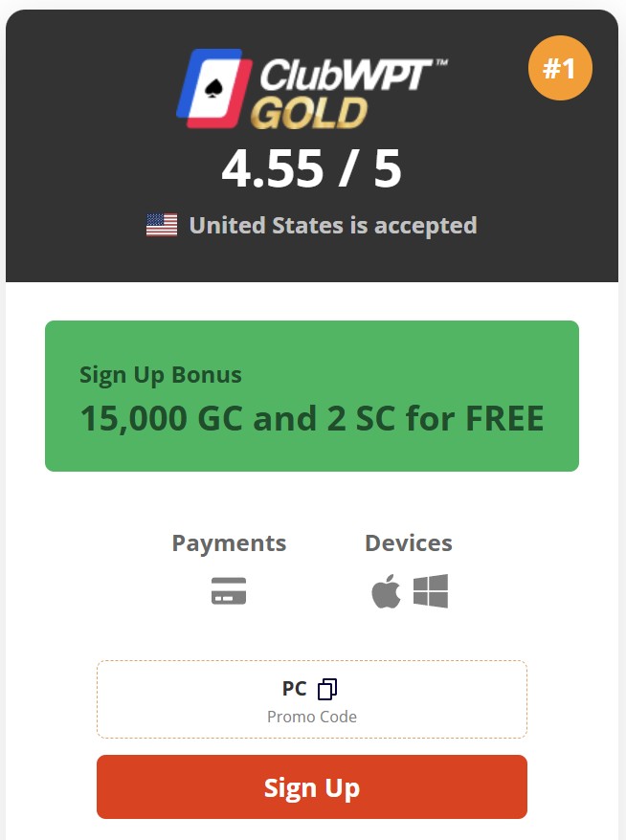The width and height of the screenshot is (626, 840).
Task: Click '15,000 GC and 2 SC for FREE' text
Action: 312,418
